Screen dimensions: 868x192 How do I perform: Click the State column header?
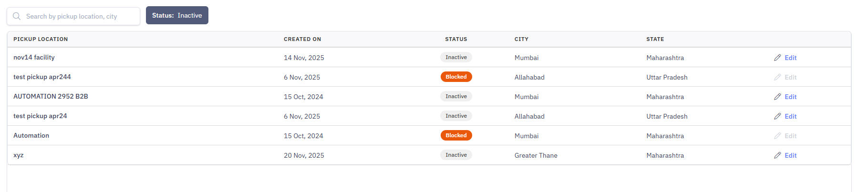pos(655,39)
